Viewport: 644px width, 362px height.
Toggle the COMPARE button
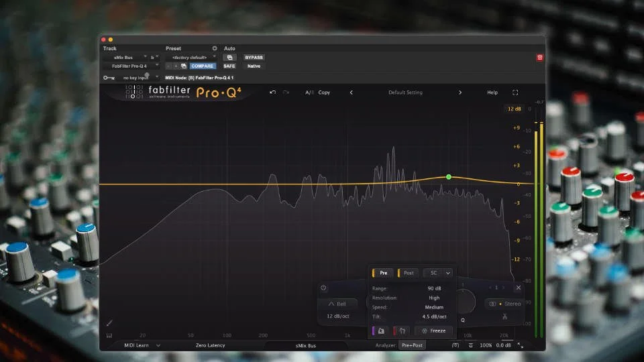pyautogui.click(x=202, y=66)
